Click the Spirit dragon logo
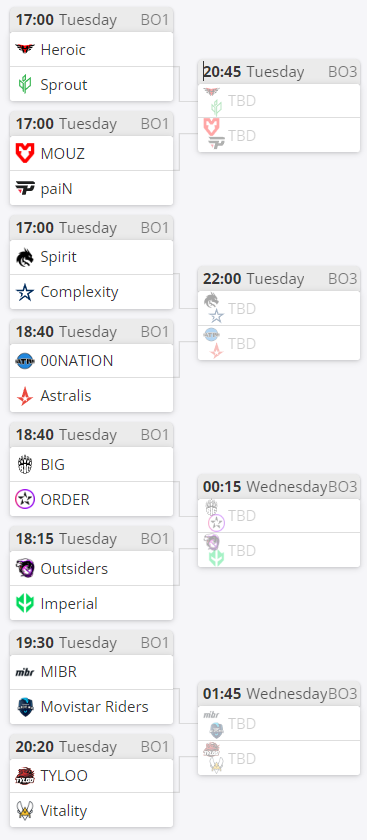The image size is (367, 840). 25,257
